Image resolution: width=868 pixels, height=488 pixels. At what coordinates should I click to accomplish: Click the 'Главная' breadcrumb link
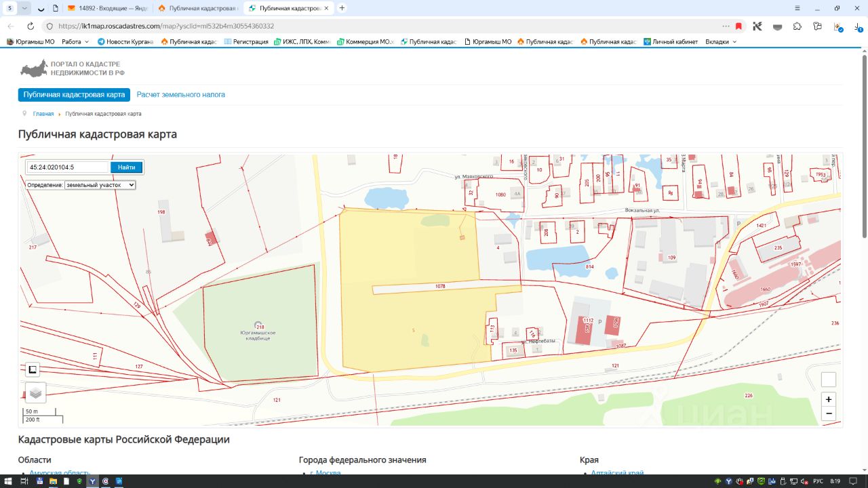point(43,114)
